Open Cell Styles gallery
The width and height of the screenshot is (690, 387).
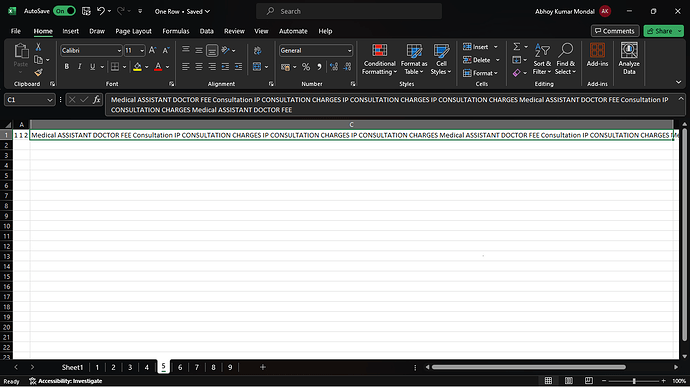(441, 59)
